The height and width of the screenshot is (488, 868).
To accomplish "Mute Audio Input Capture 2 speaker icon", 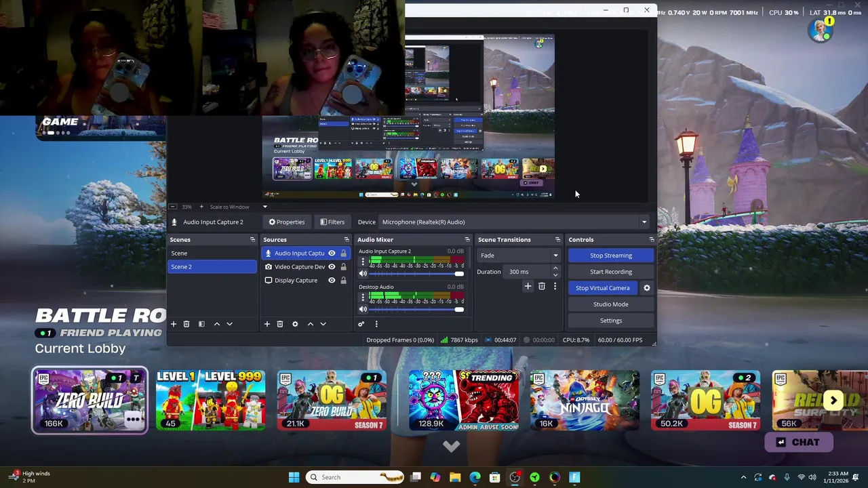I will point(363,273).
